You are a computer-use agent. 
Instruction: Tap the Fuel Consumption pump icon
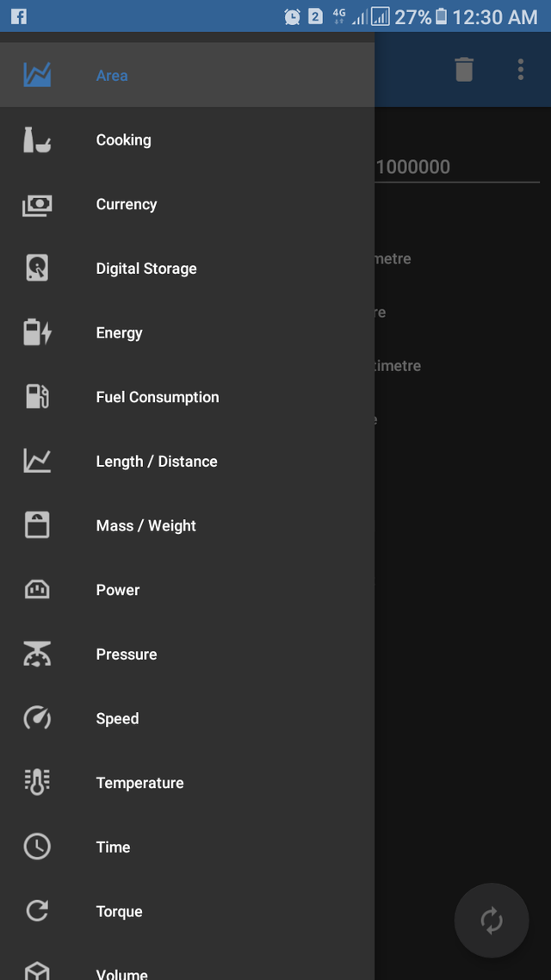pyautogui.click(x=37, y=397)
